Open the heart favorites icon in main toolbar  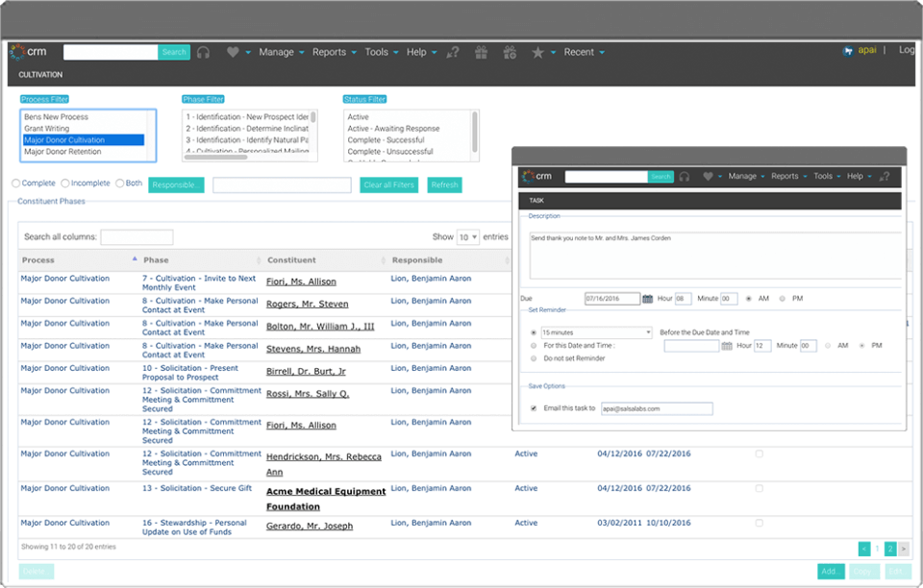(x=233, y=52)
